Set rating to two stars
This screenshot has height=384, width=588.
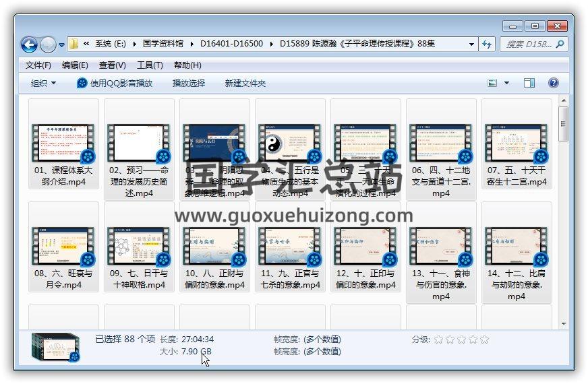(x=450, y=340)
